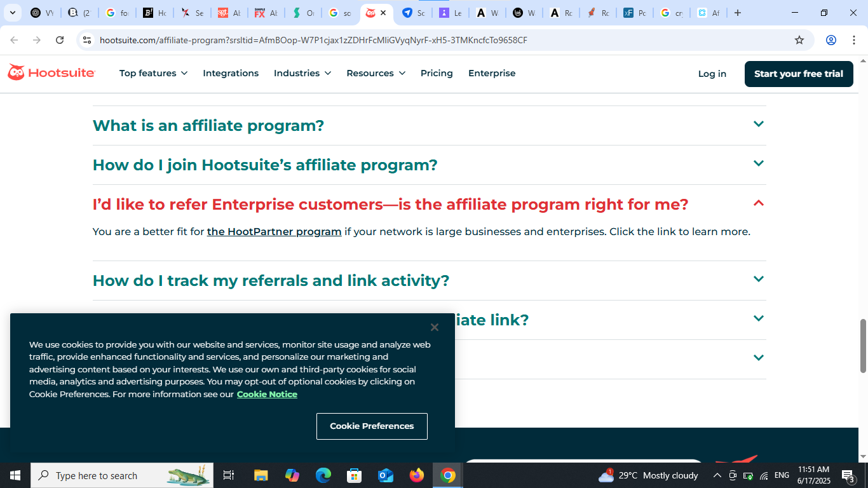This screenshot has height=488, width=868.
Task: Click the ENG language indicator
Action: click(x=782, y=475)
